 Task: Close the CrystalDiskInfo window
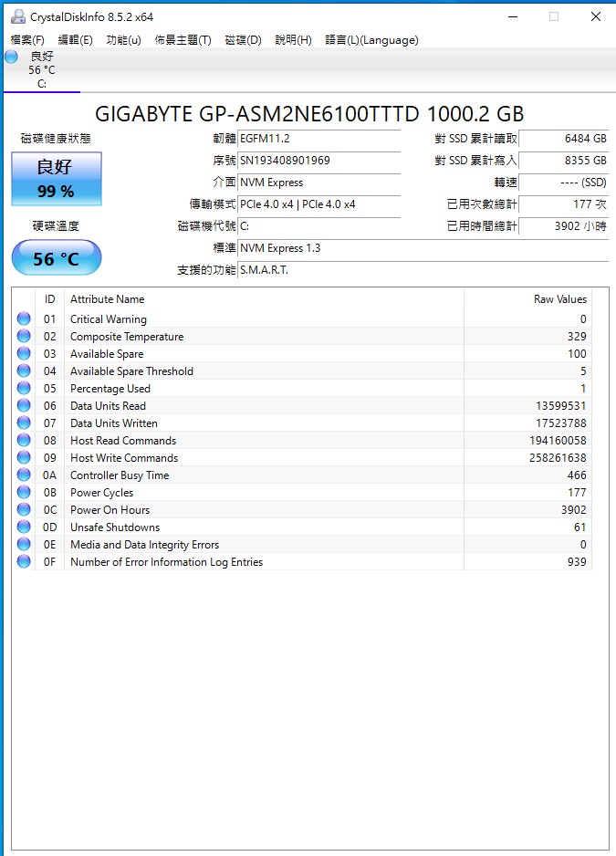tap(596, 17)
